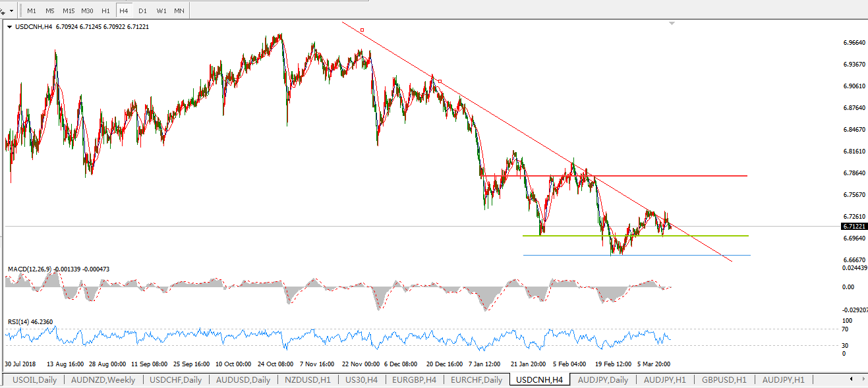Image resolution: width=868 pixels, height=388 pixels.
Task: Switch timeframe to M1
Action: (32, 11)
